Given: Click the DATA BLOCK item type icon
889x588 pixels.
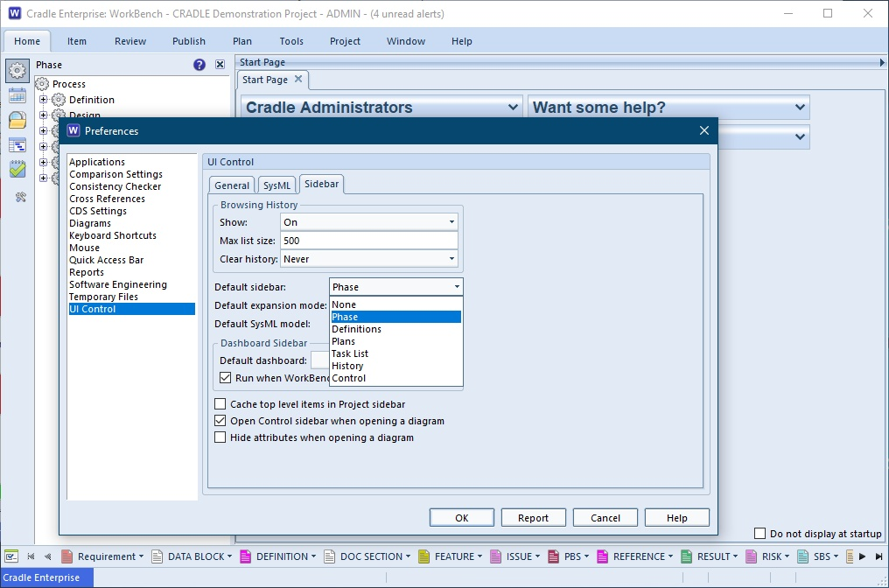Looking at the screenshot, I should point(157,556).
